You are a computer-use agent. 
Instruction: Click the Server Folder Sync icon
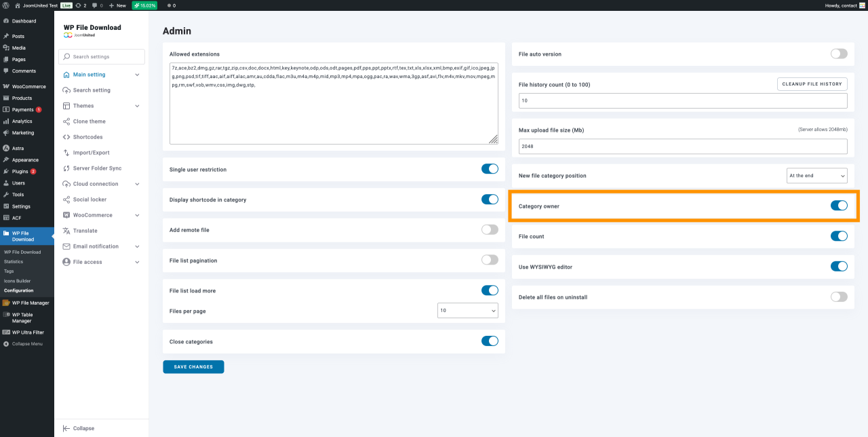click(66, 168)
